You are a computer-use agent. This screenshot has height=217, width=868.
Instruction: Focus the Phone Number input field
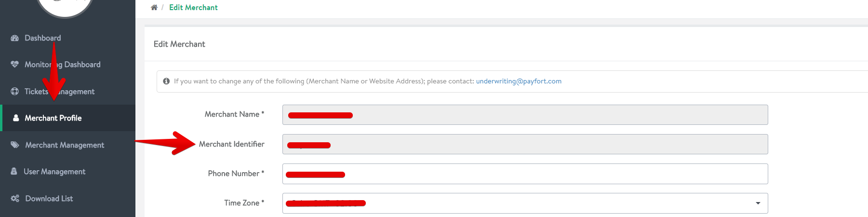tap(525, 174)
